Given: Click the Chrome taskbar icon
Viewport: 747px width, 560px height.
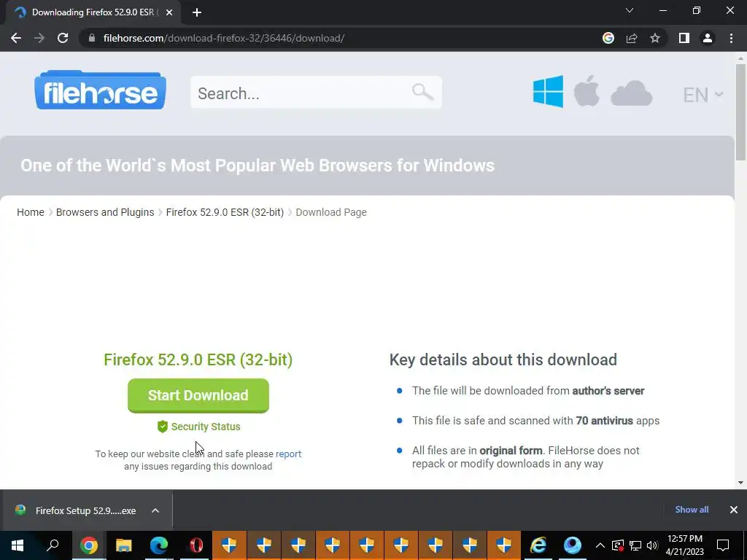Looking at the screenshot, I should (x=88, y=545).
